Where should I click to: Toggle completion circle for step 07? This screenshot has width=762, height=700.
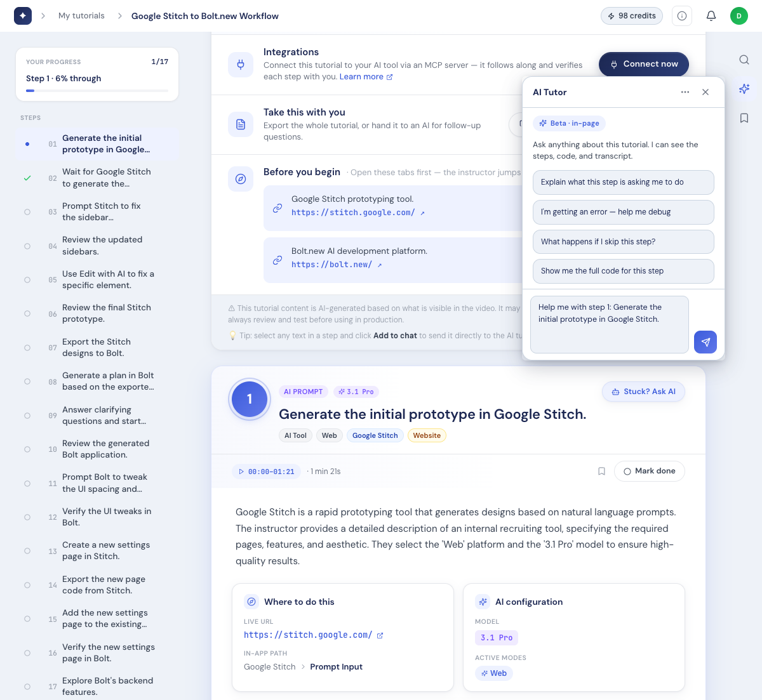click(x=27, y=348)
